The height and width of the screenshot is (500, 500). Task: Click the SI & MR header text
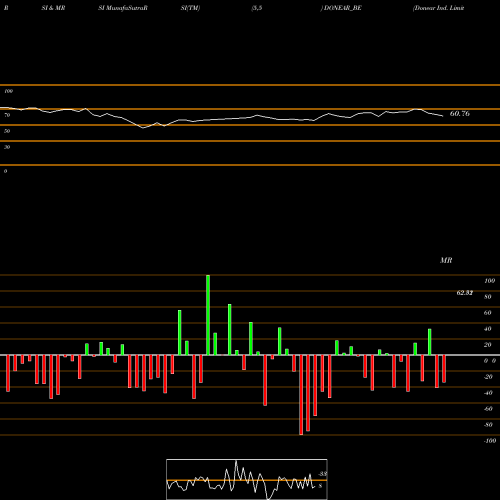[53, 8]
